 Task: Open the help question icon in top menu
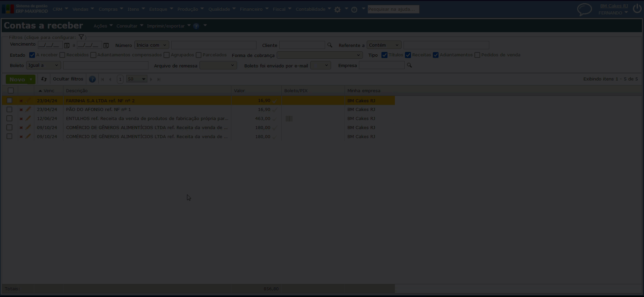354,10
